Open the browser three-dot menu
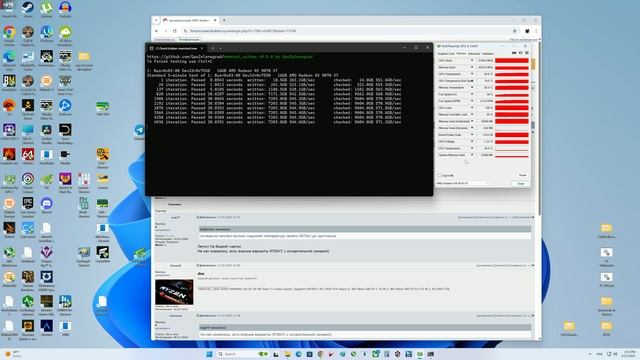Image resolution: width=640 pixels, height=360 pixels. point(536,31)
